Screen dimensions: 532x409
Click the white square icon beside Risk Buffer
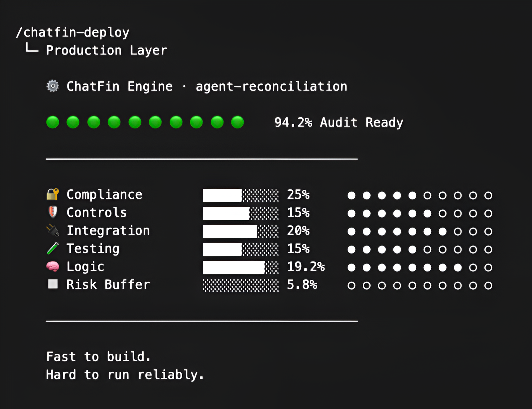coord(53,284)
